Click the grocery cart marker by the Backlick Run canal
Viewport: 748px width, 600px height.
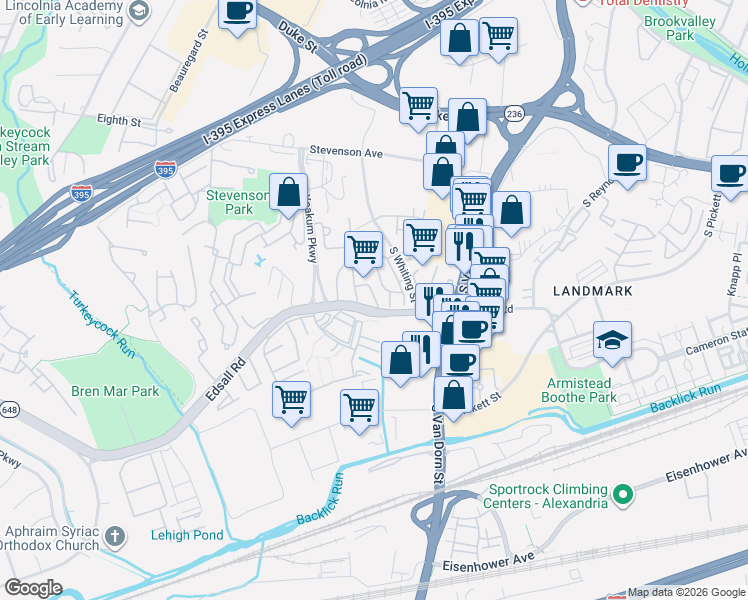tap(360, 409)
